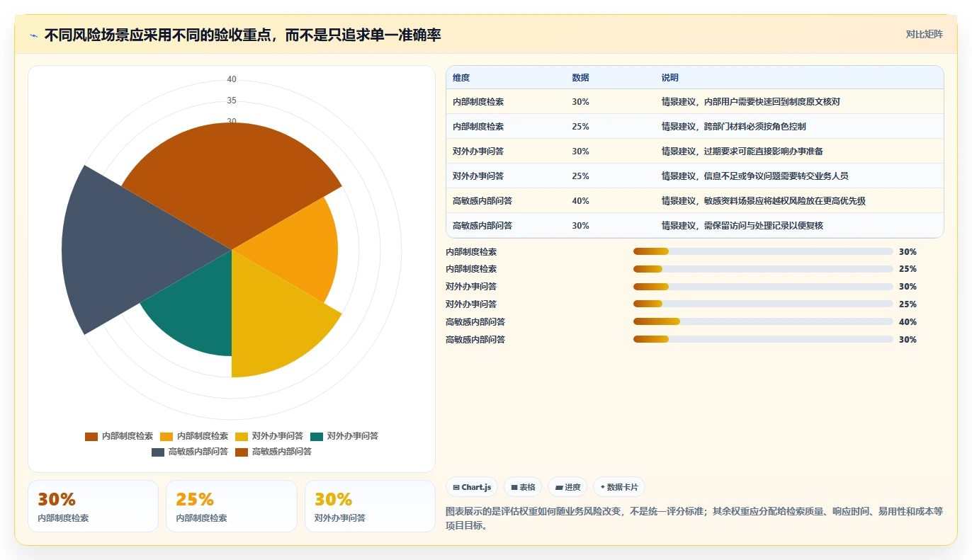972x560 pixels.
Task: Toggle the orange 内部制度检索 legend item
Action: pyautogui.click(x=194, y=436)
